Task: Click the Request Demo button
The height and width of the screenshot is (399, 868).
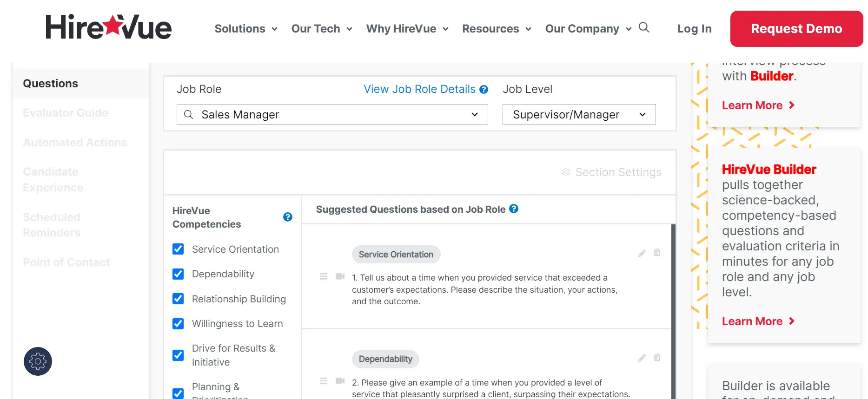Action: [x=796, y=29]
